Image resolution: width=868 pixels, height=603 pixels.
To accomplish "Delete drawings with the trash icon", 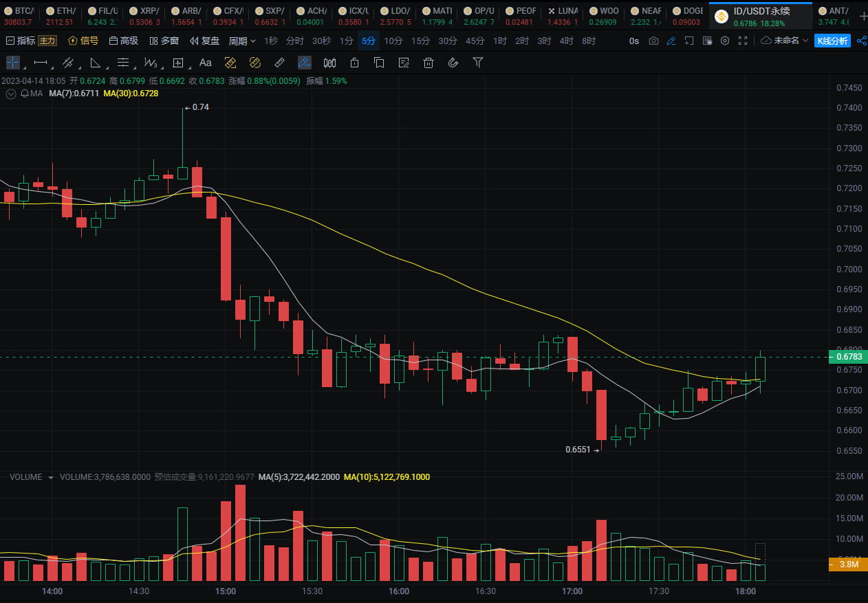I will click(428, 63).
